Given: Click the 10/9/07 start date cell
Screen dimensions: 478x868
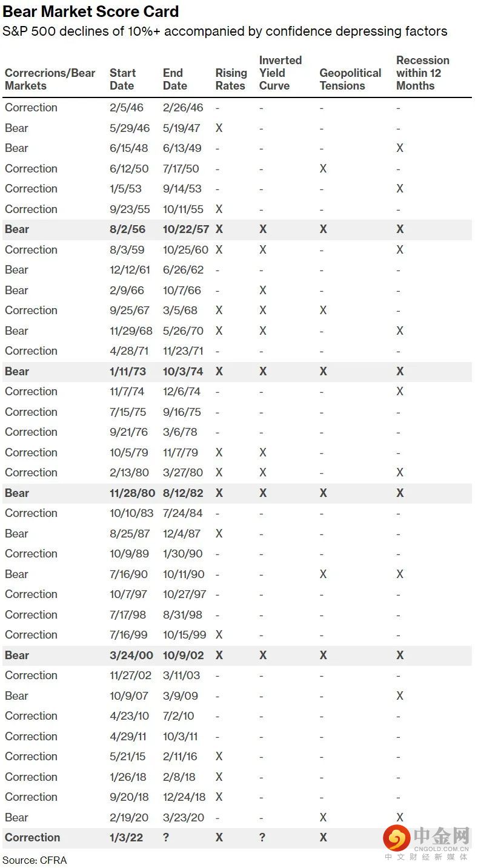Looking at the screenshot, I should click(129, 696).
